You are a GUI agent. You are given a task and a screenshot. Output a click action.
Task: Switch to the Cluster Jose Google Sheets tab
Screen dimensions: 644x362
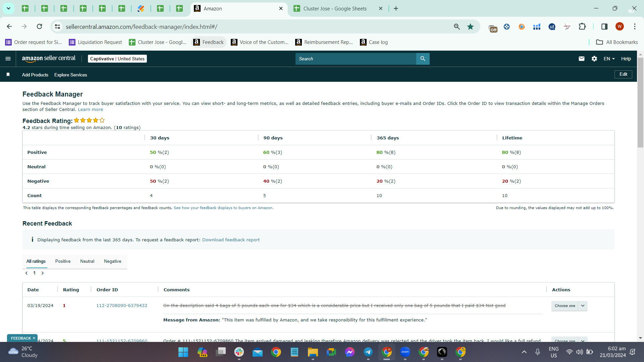tap(338, 8)
